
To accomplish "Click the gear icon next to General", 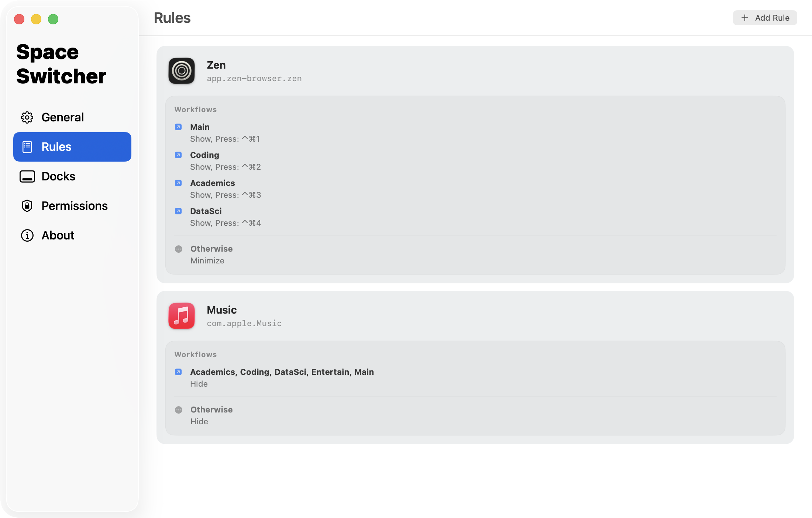I will coord(27,117).
